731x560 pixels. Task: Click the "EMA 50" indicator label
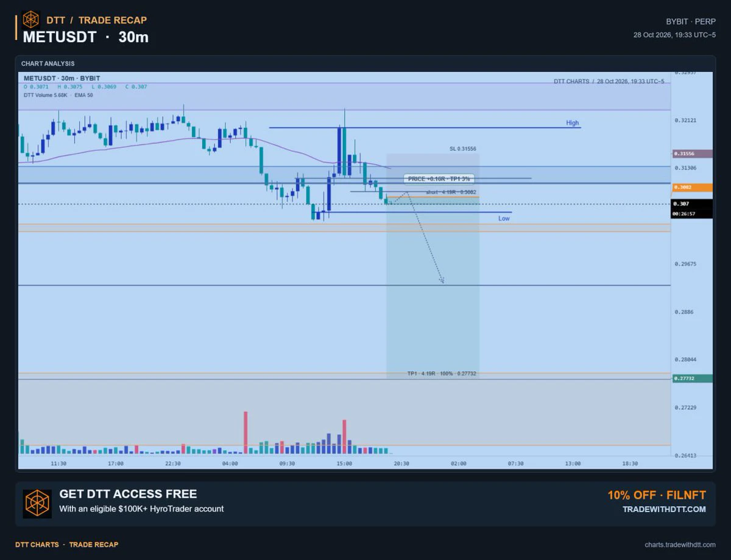83,95
